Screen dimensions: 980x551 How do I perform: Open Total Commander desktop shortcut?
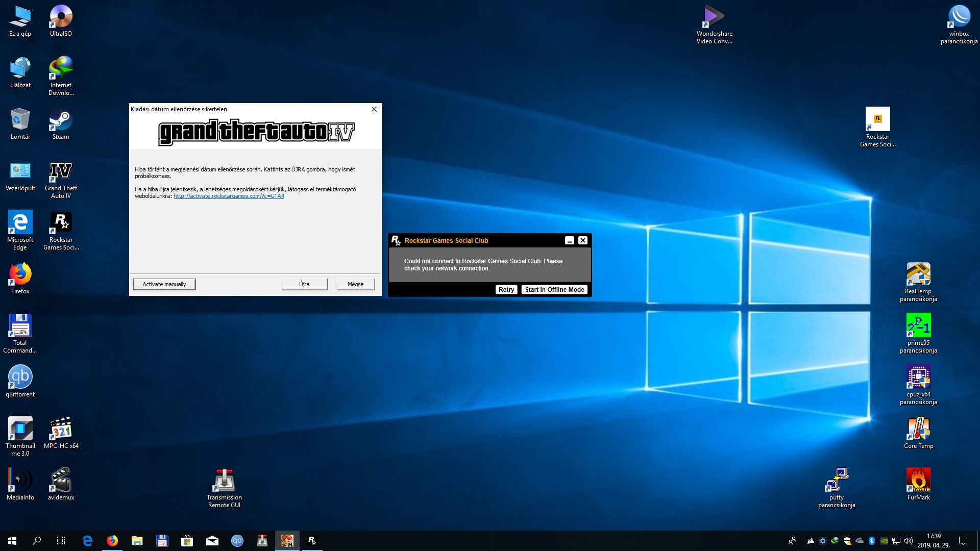coord(20,334)
